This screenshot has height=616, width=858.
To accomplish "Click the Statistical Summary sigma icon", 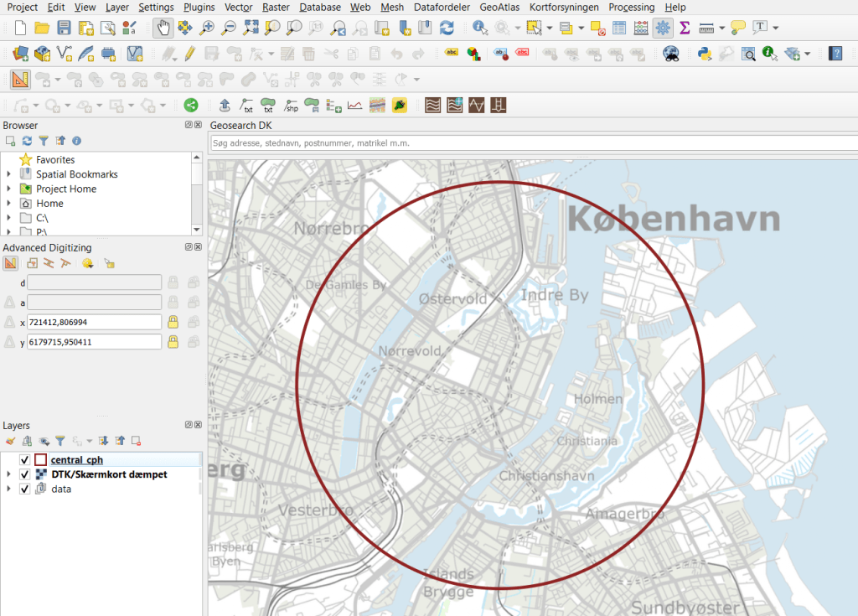I will tap(685, 28).
